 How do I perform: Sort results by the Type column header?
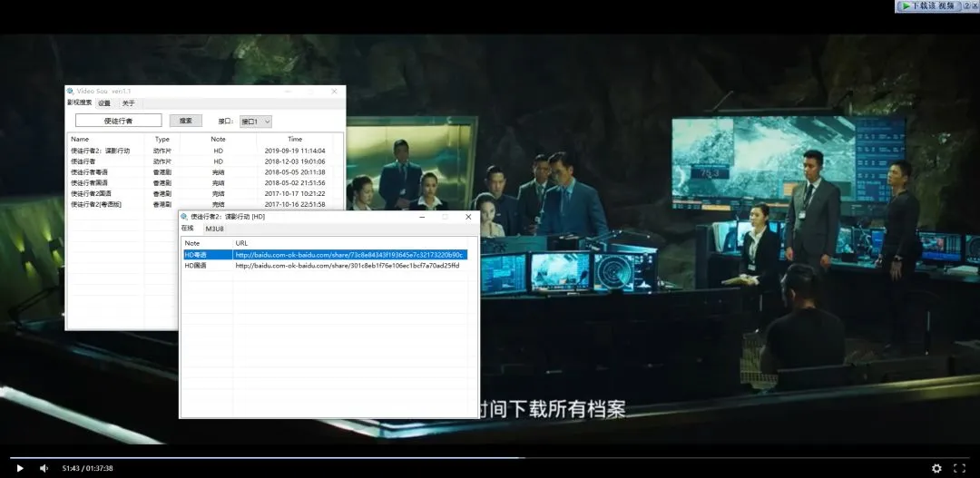pyautogui.click(x=162, y=140)
